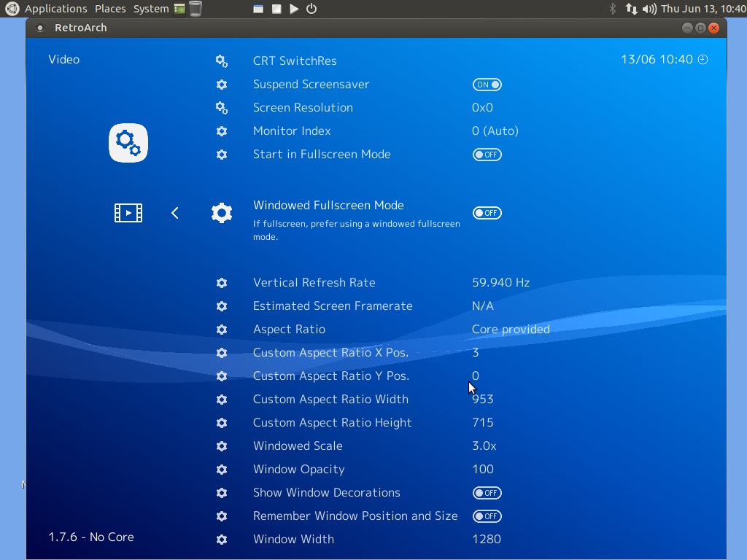This screenshot has height=560, width=747.
Task: Change the Monitor Index '0 (Auto)' value
Action: (x=495, y=131)
